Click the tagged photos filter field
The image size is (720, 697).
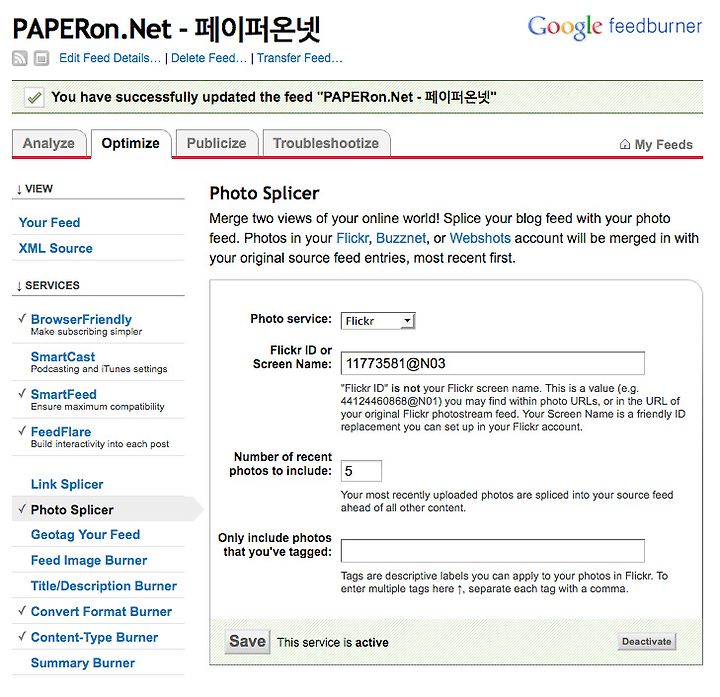coord(493,551)
